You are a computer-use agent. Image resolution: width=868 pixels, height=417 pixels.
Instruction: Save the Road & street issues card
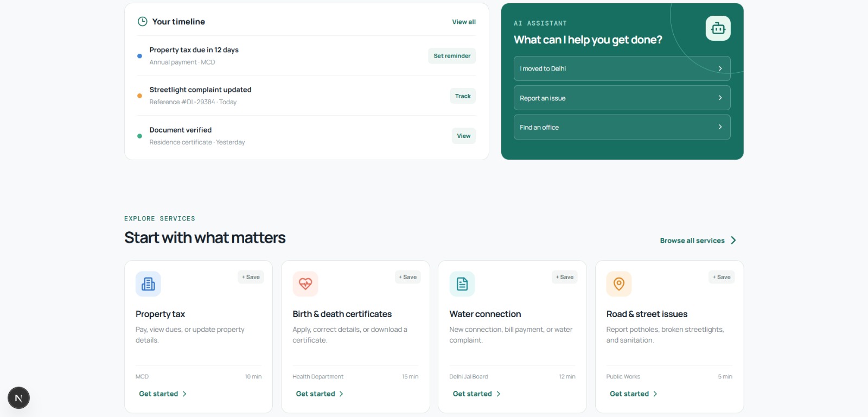click(x=722, y=277)
